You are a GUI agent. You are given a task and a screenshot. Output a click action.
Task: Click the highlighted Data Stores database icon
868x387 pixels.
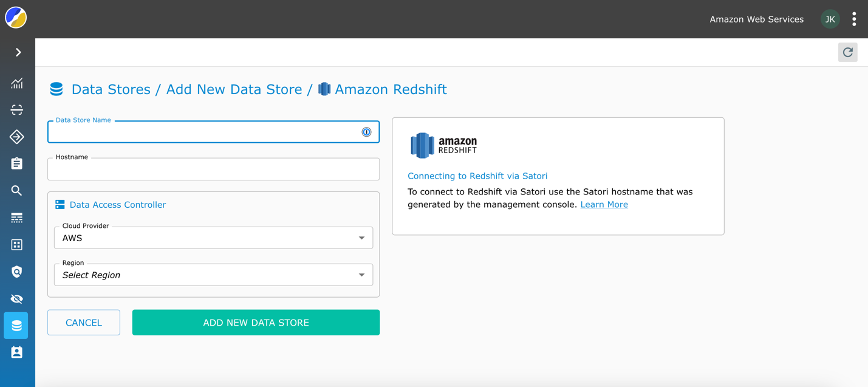pyautogui.click(x=16, y=325)
